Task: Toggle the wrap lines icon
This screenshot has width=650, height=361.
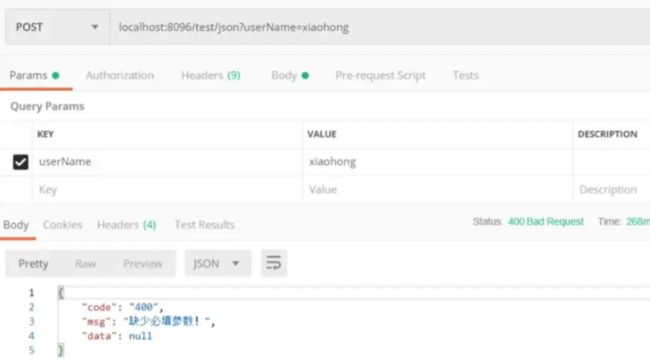Action: (274, 263)
